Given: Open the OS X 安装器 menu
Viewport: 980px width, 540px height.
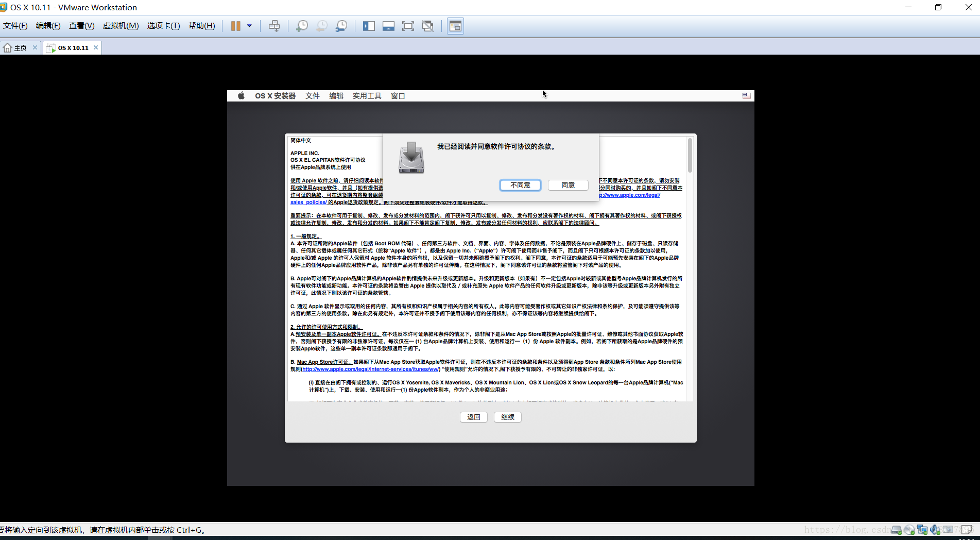Looking at the screenshot, I should pos(275,96).
